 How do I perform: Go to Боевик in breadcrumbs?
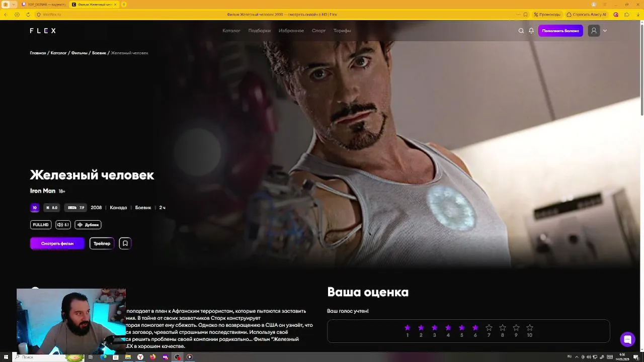(99, 53)
